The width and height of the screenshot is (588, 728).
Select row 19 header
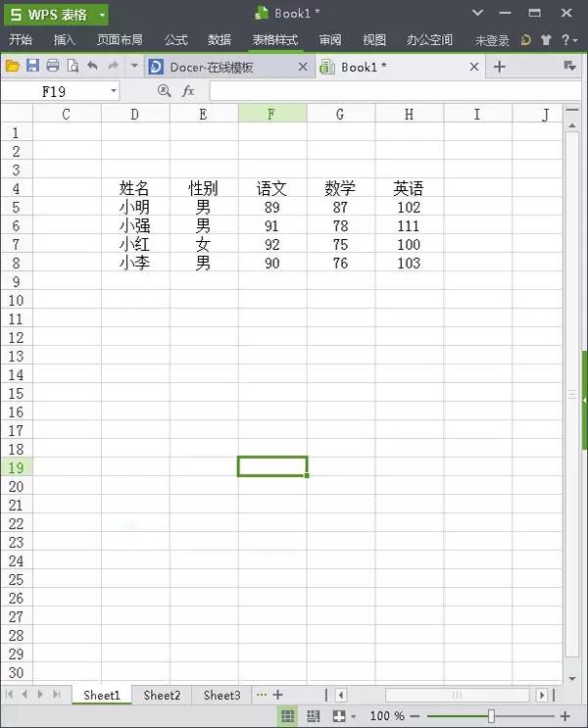click(x=17, y=467)
